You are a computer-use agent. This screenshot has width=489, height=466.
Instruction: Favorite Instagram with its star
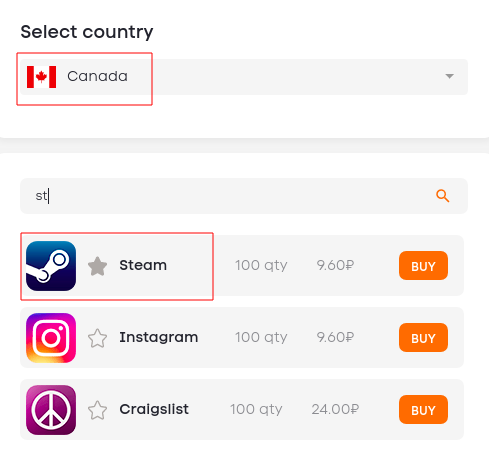pyautogui.click(x=97, y=338)
